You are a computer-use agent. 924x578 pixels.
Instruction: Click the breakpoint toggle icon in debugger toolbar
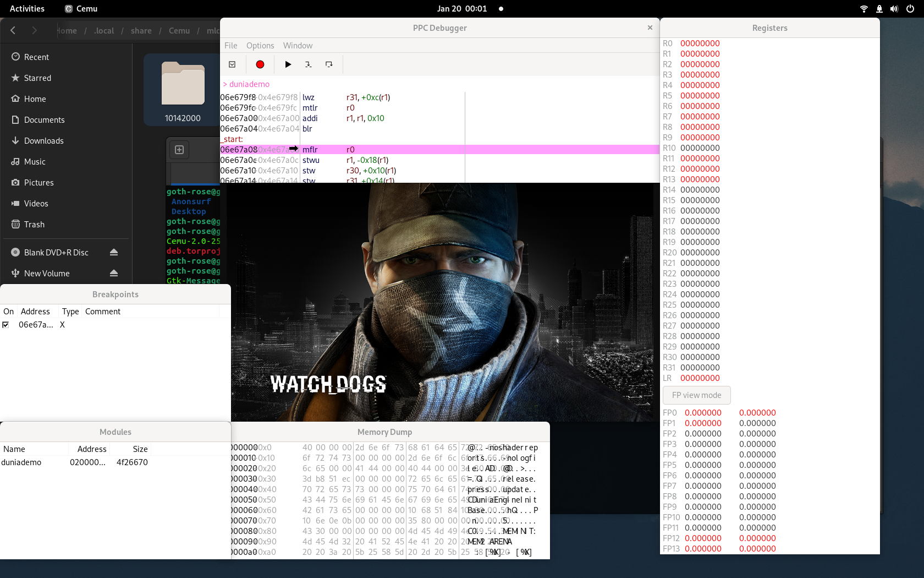(232, 64)
